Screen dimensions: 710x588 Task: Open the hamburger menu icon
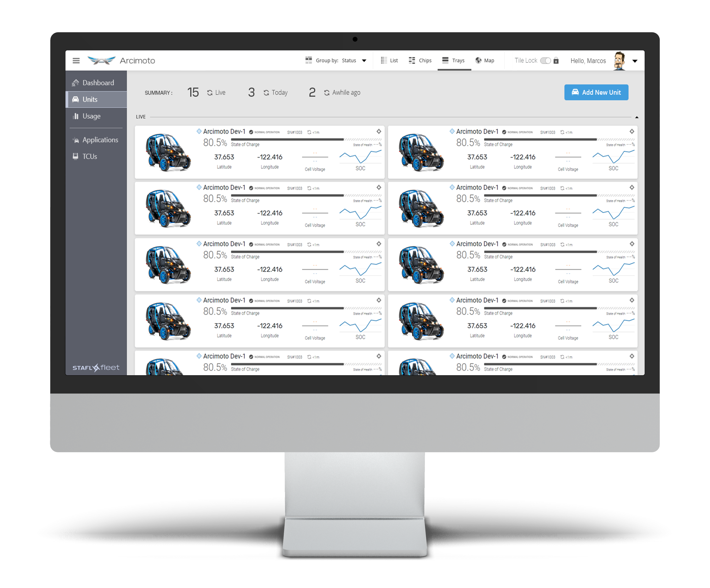(x=76, y=61)
